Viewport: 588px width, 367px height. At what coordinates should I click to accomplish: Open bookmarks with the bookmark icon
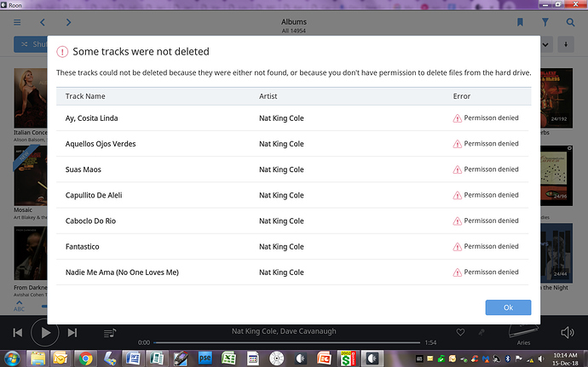(520, 22)
